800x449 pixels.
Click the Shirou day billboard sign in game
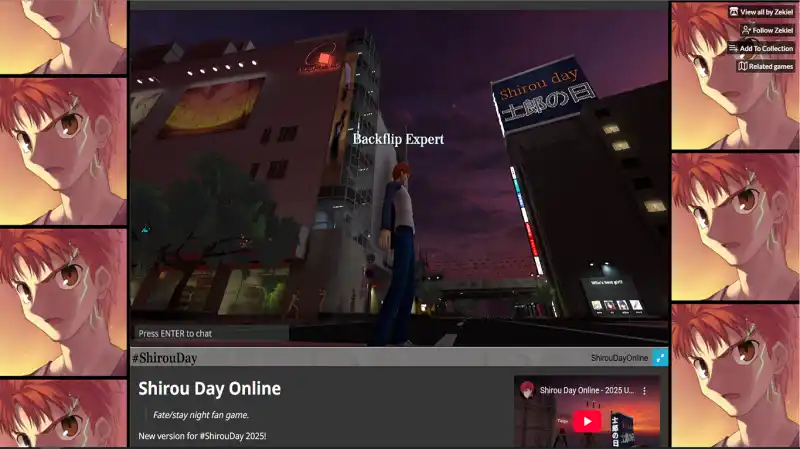(543, 95)
